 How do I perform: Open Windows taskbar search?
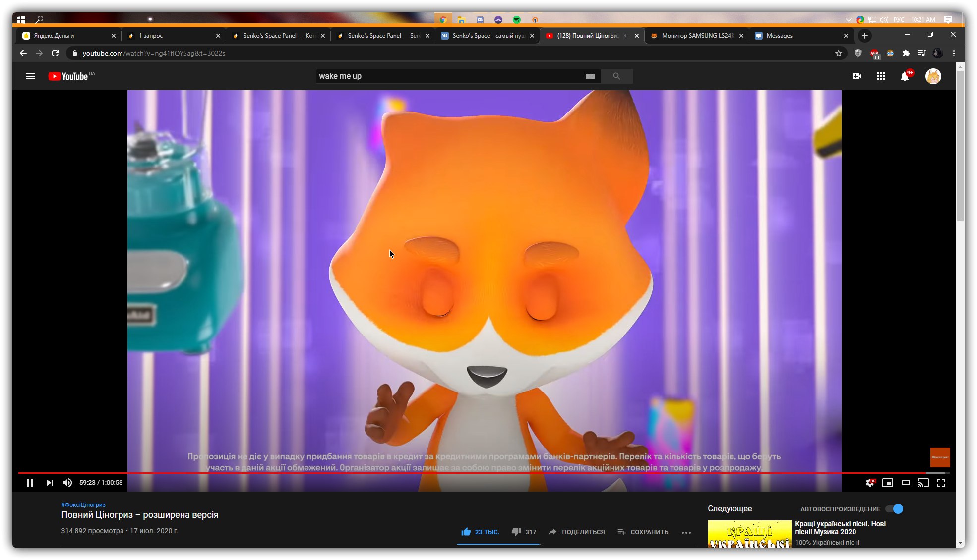(40, 19)
